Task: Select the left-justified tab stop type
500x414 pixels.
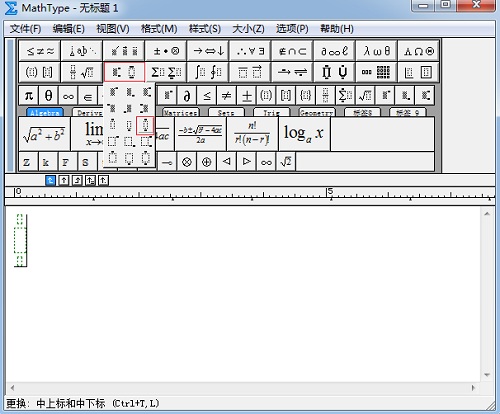Action: 50,181
